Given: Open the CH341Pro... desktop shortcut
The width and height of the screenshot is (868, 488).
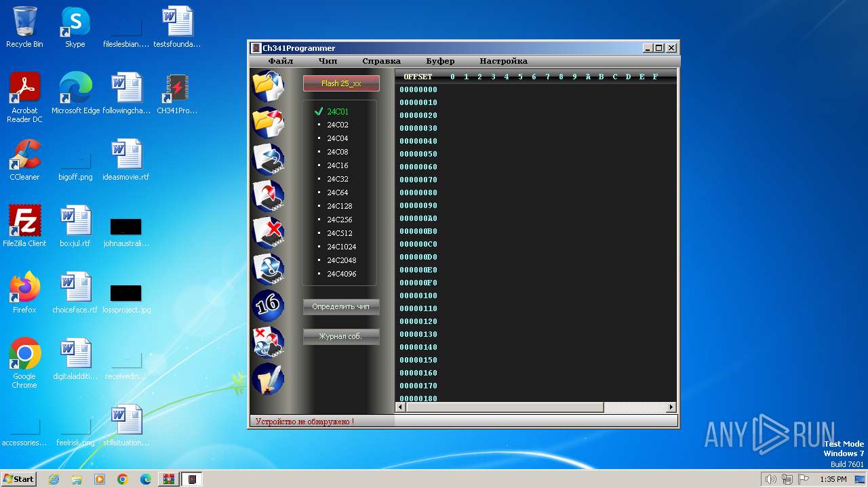Looking at the screenshot, I should 177,94.
